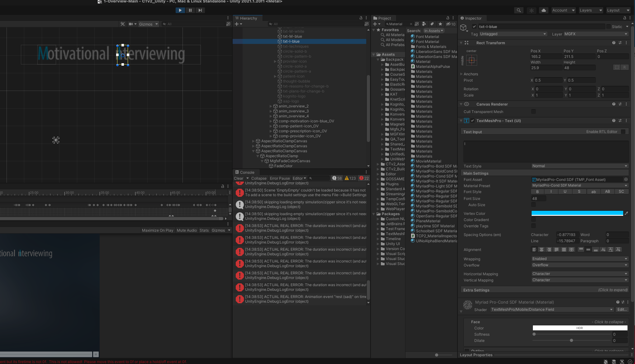The width and height of the screenshot is (635, 364).
Task: Open the Overflow mode dropdown
Action: click(579, 265)
